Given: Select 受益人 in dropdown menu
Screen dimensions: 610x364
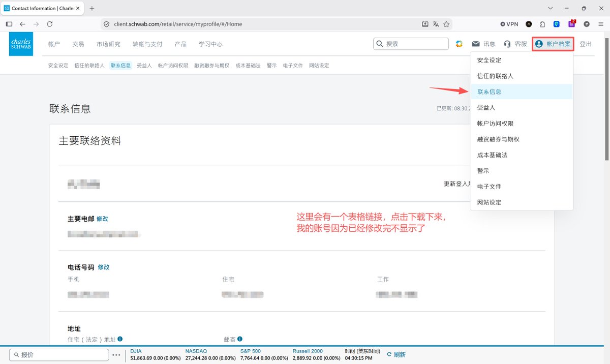Looking at the screenshot, I should 522,107.
